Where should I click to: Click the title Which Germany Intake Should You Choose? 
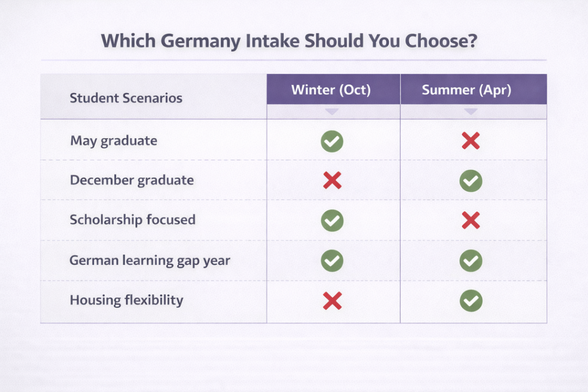point(289,41)
